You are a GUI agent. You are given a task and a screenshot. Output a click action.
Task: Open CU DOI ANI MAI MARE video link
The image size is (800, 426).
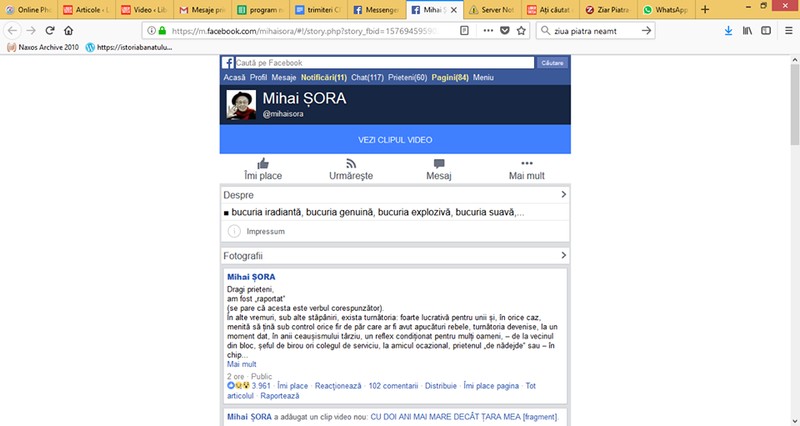coord(465,417)
